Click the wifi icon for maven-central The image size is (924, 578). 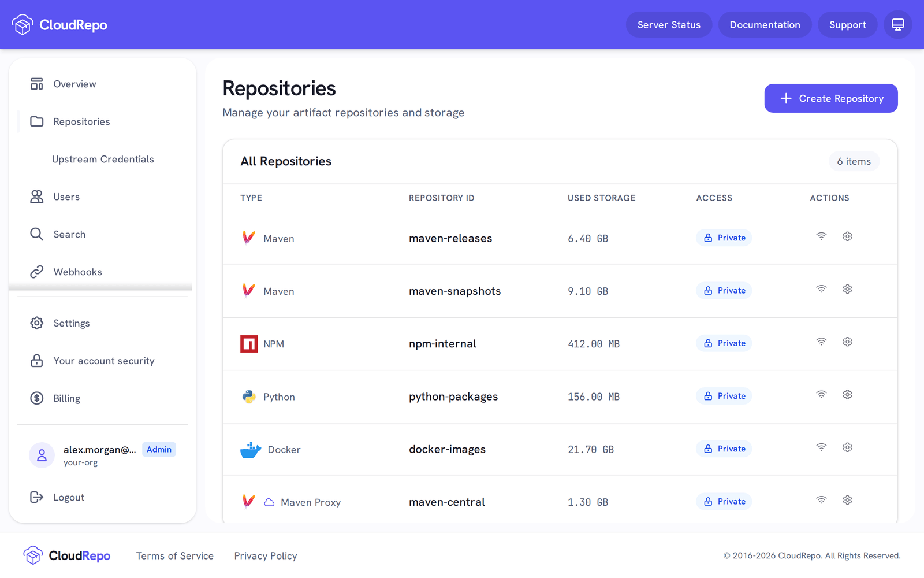pyautogui.click(x=821, y=500)
